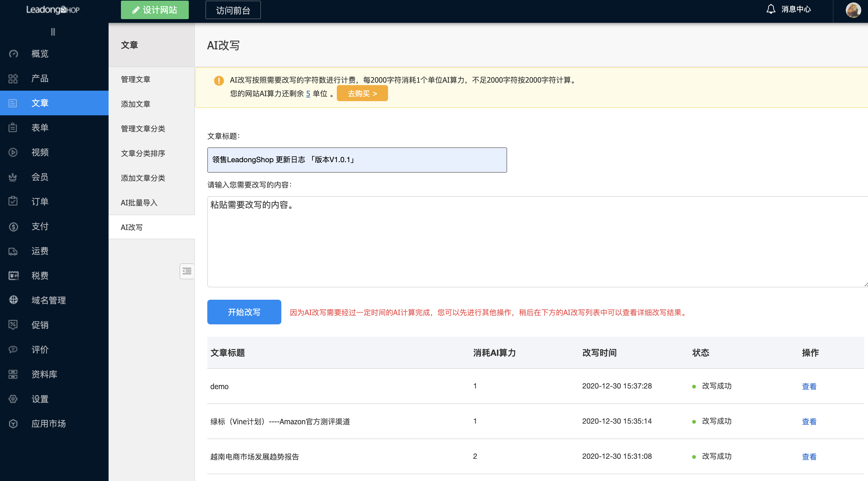The width and height of the screenshot is (868, 481).
Task: Click the remaining AI power number link
Action: click(308, 94)
